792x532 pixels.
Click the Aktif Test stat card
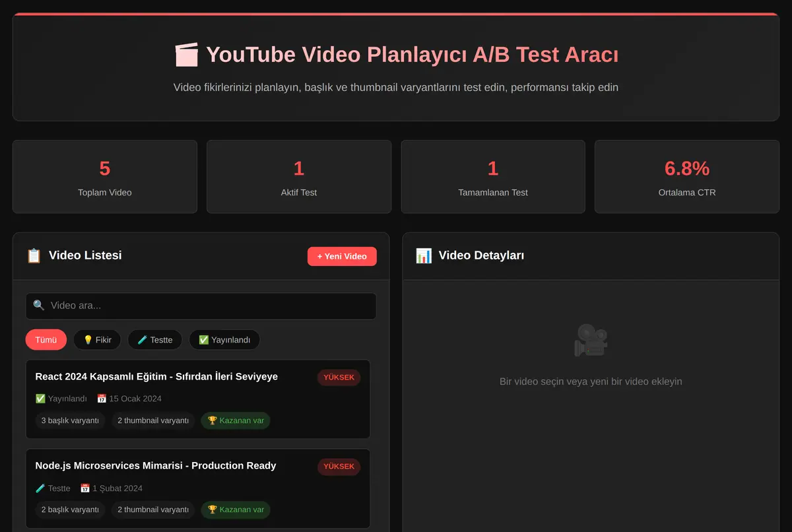click(299, 177)
